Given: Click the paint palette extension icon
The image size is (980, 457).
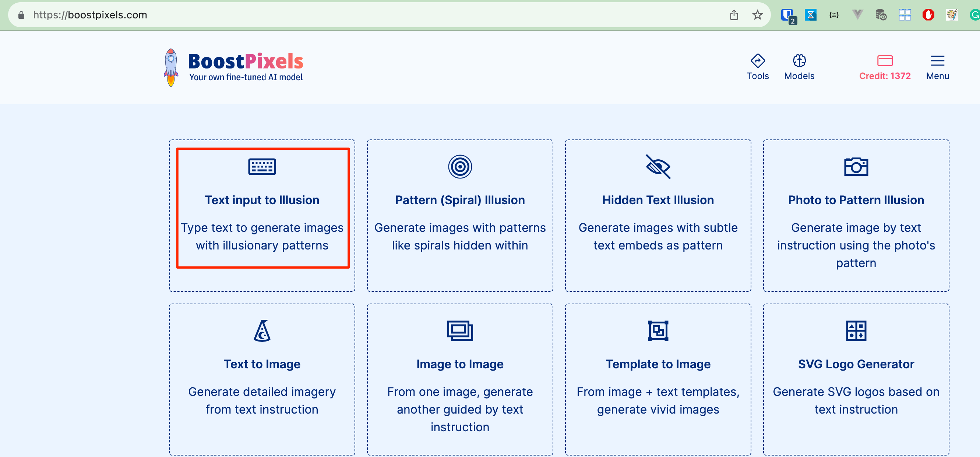Looking at the screenshot, I should tap(951, 15).
